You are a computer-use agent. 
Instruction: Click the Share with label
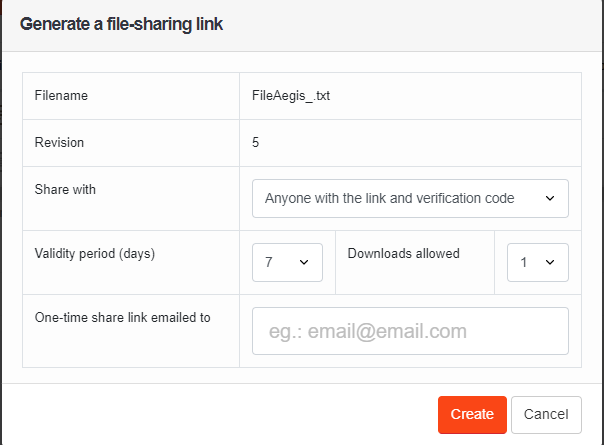tap(65, 190)
